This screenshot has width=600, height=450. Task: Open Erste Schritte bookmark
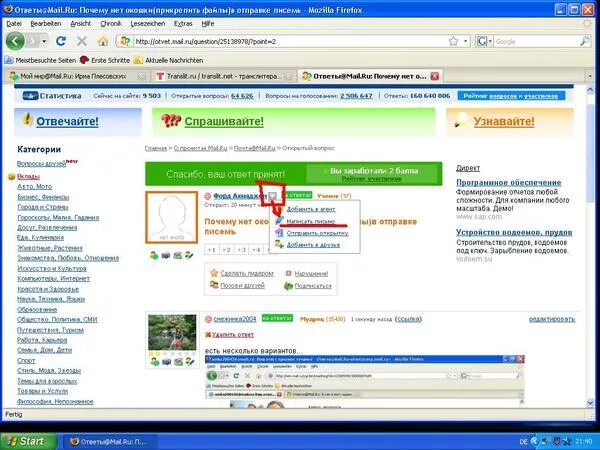(x=105, y=60)
